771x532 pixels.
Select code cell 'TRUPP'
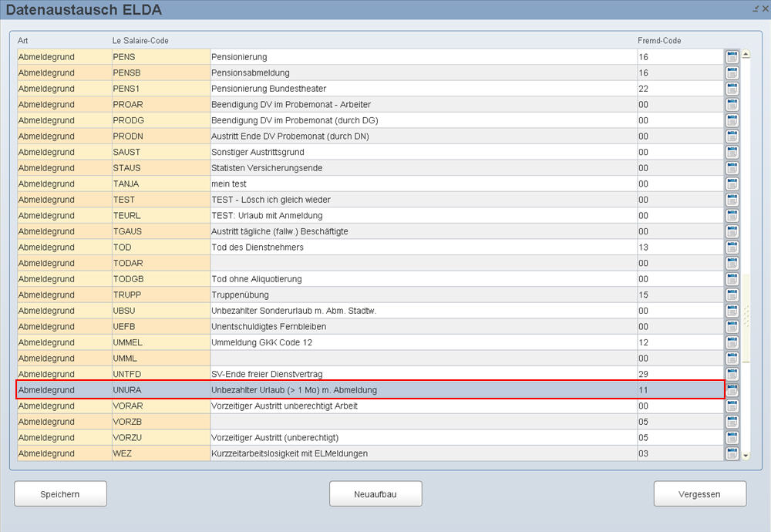tap(161, 295)
